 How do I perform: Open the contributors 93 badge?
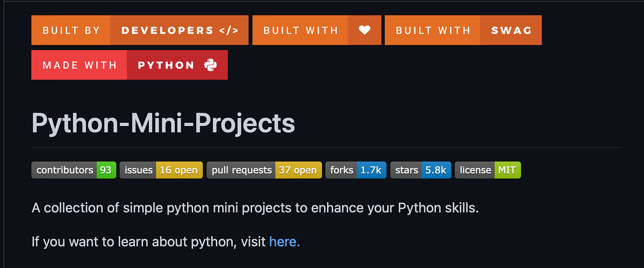click(74, 170)
